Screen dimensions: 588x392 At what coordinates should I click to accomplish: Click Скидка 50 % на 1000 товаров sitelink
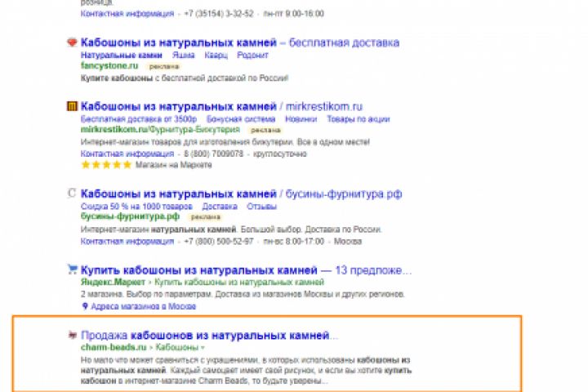[136, 207]
